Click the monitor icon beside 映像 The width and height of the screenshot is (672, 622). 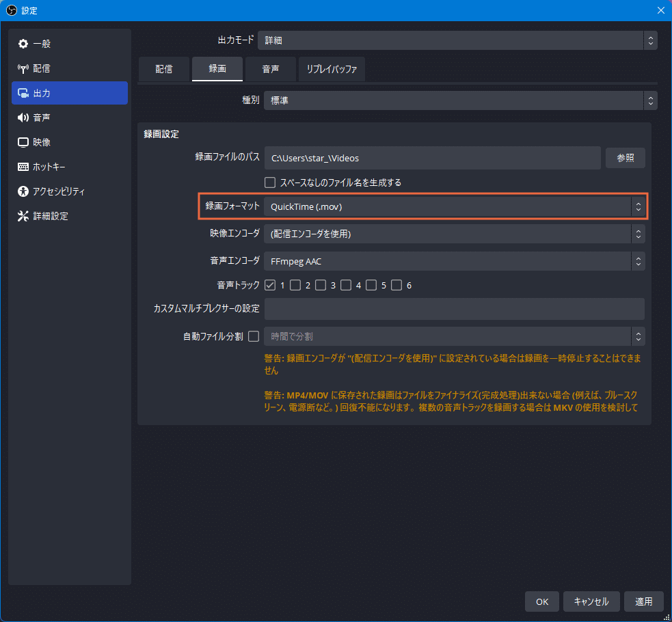pos(23,142)
